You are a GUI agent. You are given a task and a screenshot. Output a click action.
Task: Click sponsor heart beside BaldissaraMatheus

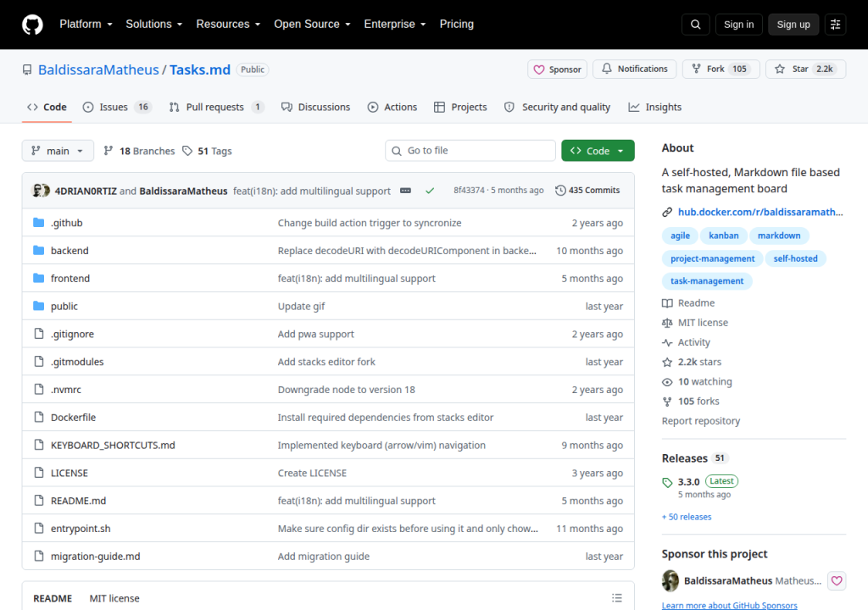pos(837,580)
